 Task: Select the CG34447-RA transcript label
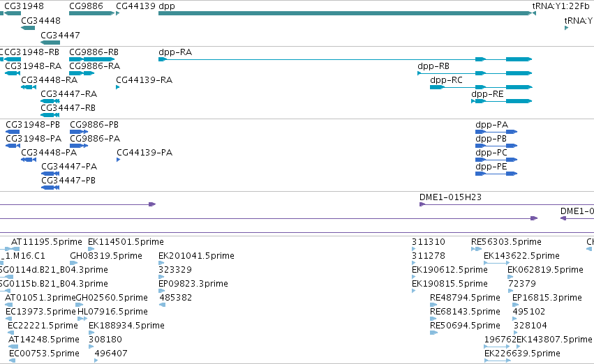click(x=69, y=94)
